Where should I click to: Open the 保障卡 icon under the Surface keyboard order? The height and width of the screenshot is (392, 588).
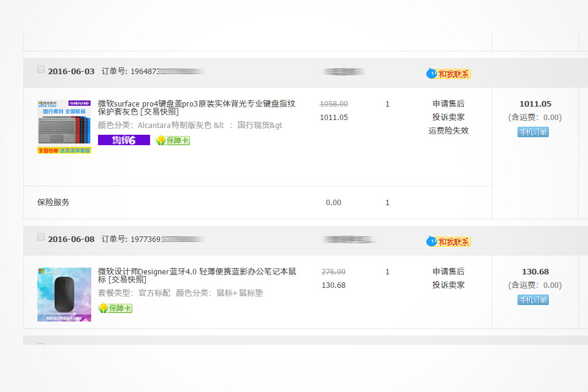point(172,140)
